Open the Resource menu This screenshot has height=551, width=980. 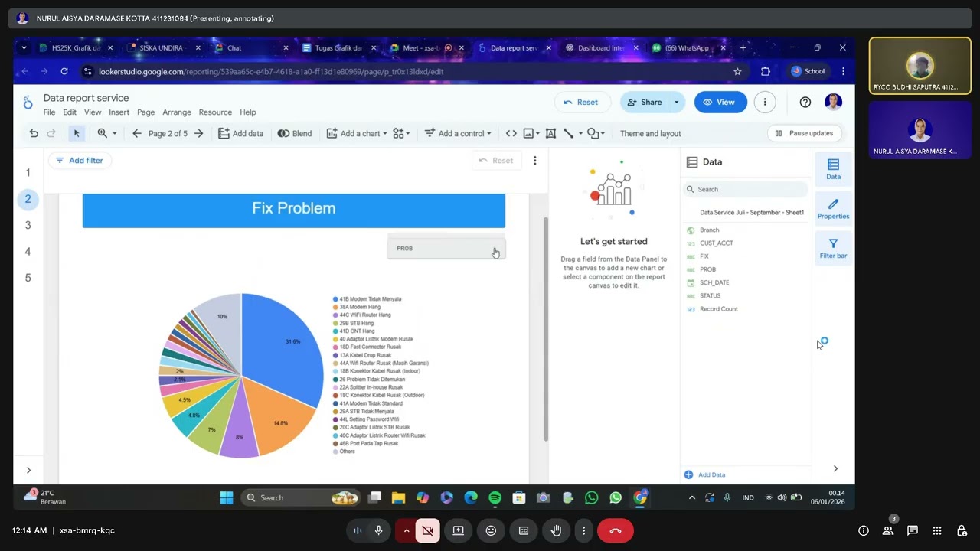click(215, 112)
